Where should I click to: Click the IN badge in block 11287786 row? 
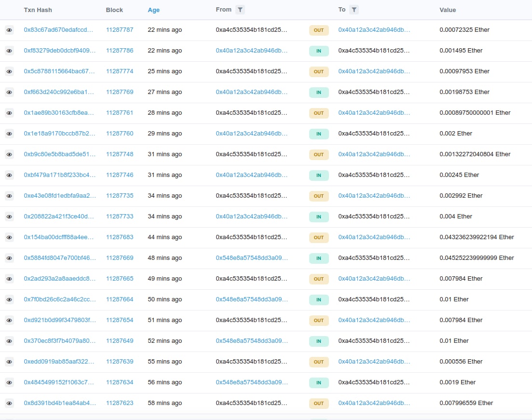click(x=319, y=51)
